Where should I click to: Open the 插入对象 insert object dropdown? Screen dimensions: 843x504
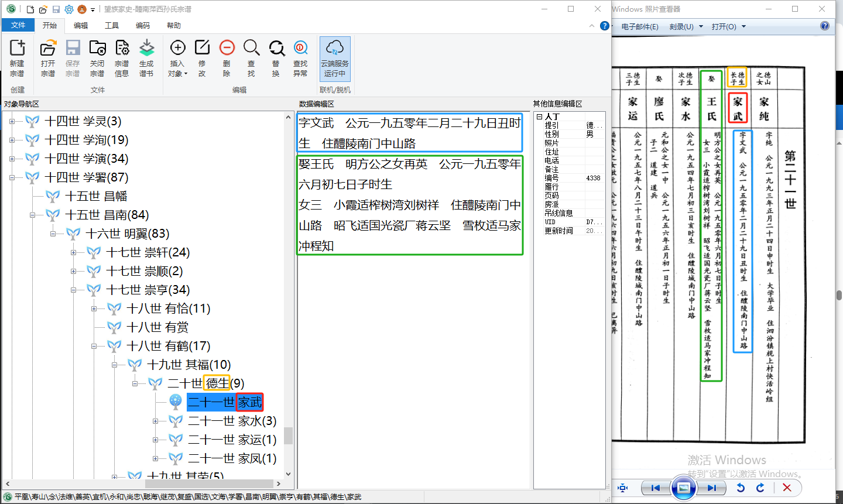point(177,58)
